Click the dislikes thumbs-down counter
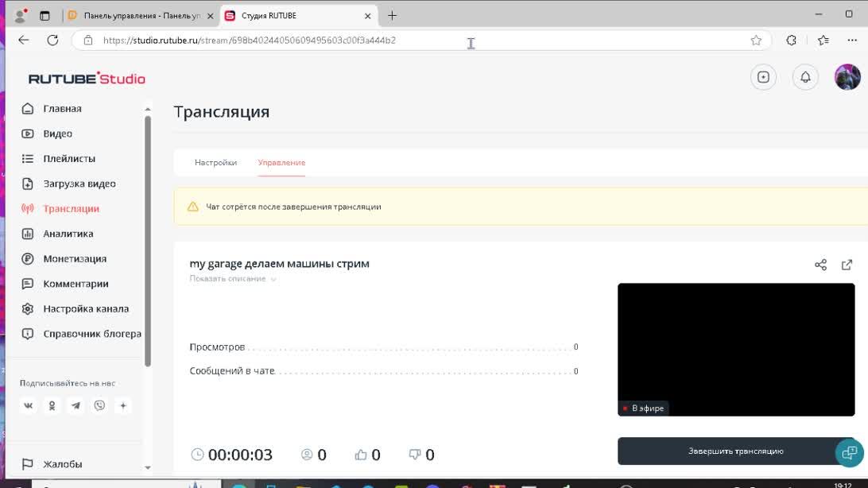 pyautogui.click(x=421, y=455)
